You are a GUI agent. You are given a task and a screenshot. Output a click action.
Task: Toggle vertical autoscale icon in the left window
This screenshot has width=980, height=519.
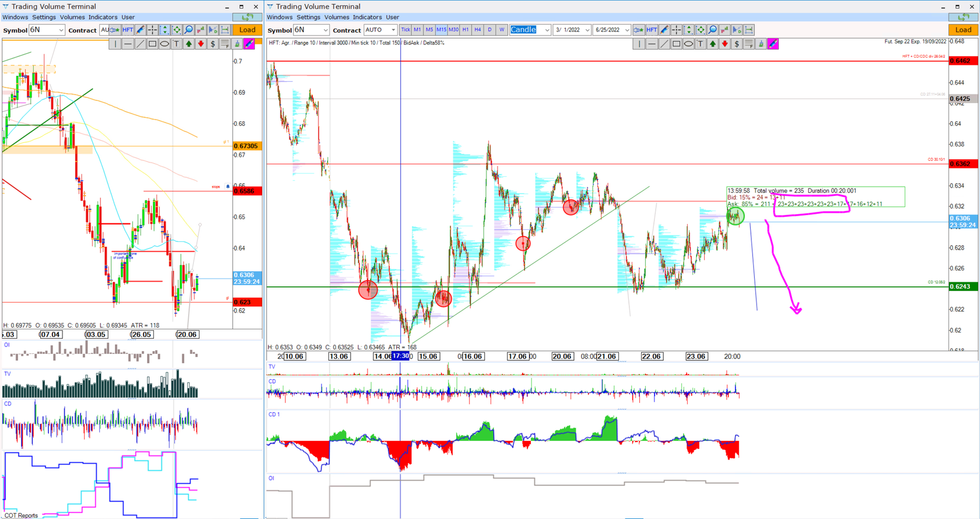[164, 30]
